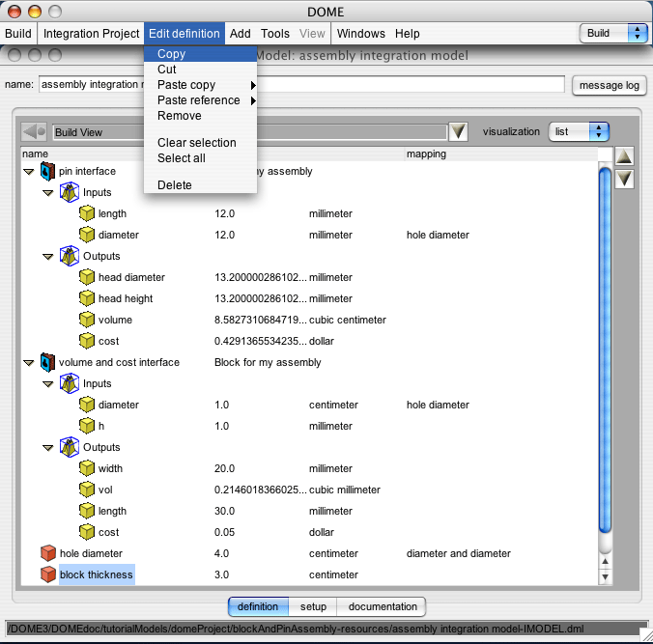The width and height of the screenshot is (653, 644).
Task: Click yellow cube icon of 0.05 cost row
Action: click(x=87, y=532)
